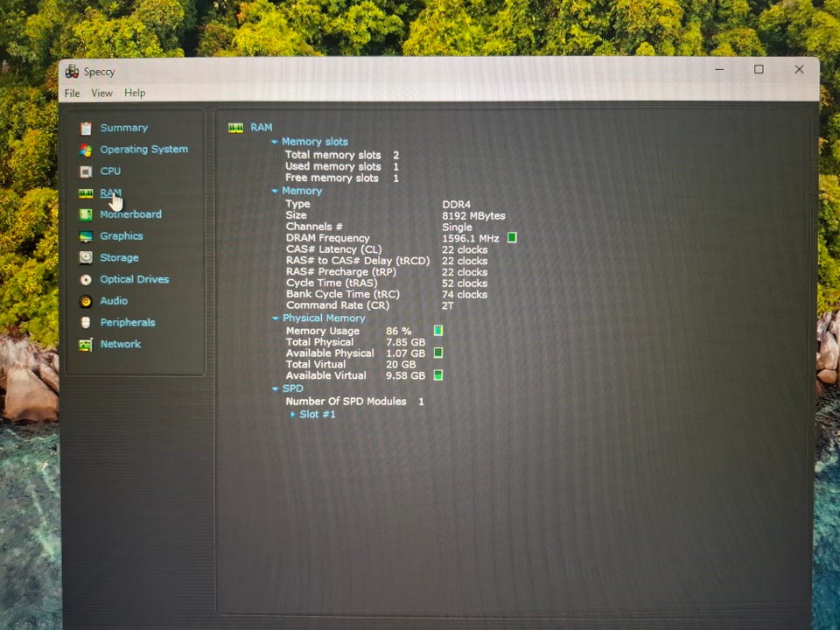The height and width of the screenshot is (630, 840).
Task: Click the Memory slots heading
Action: pos(315,142)
